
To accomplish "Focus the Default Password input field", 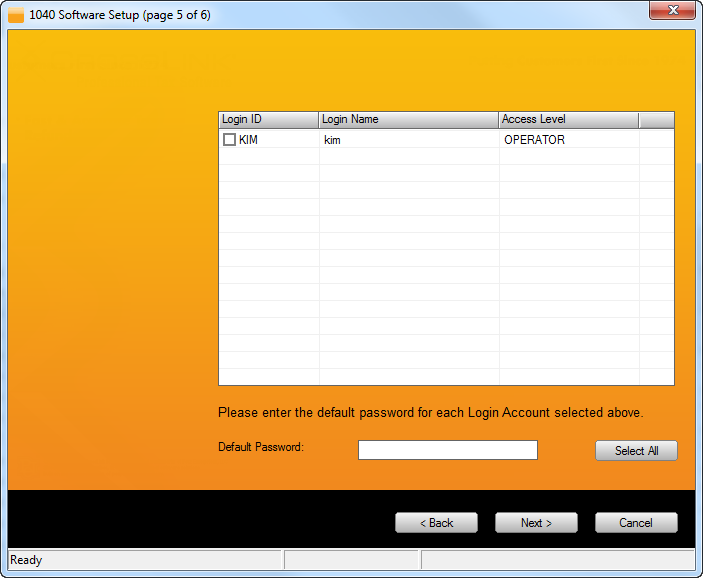I will point(447,450).
